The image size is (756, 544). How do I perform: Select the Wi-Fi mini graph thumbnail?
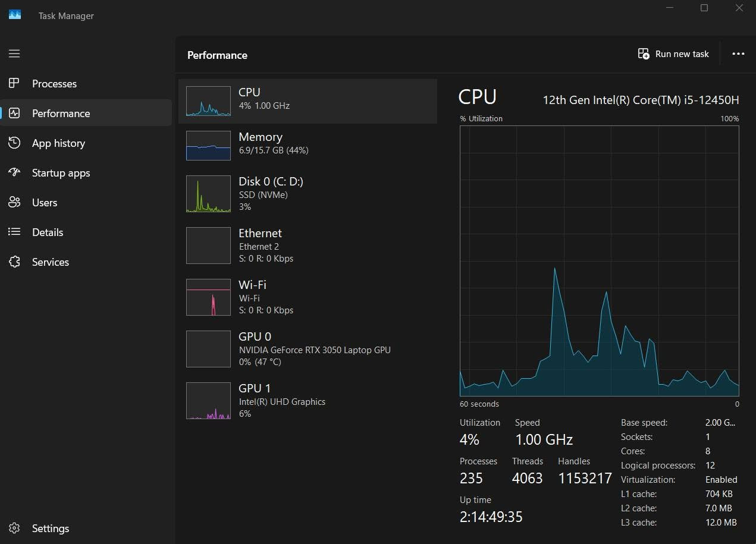click(x=208, y=297)
